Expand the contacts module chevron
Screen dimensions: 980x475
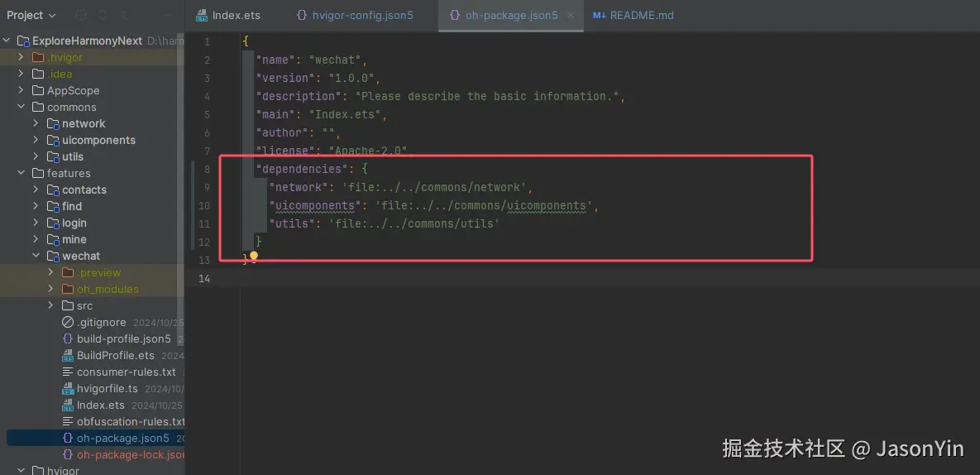(36, 190)
